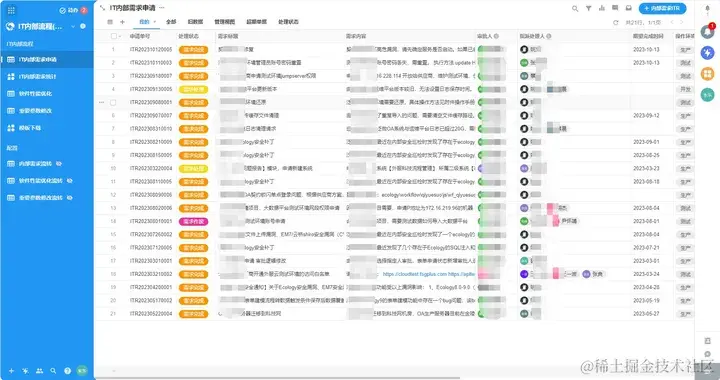Image resolution: width=720 pixels, height=380 pixels.
Task: Open the comments speech bubble icon
Action: point(615,8)
